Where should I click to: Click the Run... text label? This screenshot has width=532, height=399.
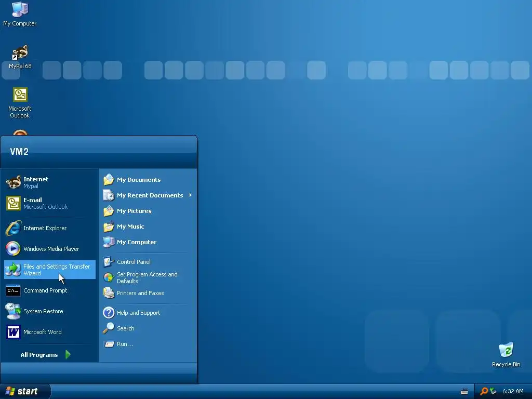coord(125,344)
